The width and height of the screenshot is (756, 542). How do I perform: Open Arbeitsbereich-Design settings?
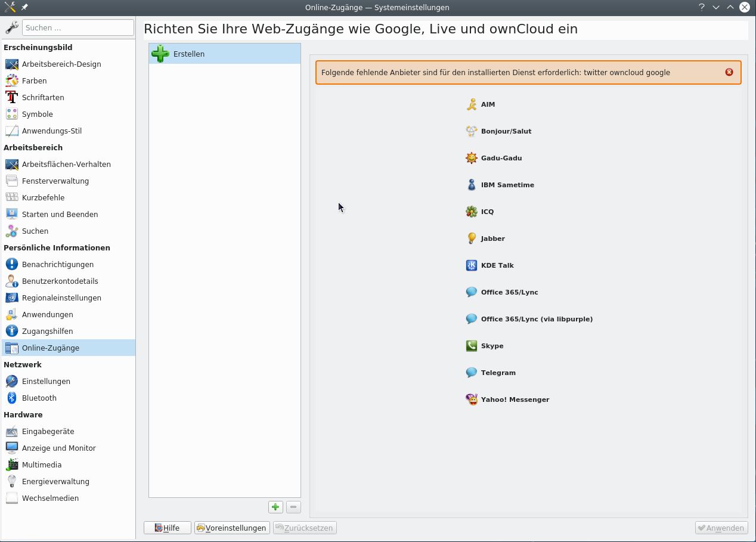tap(69, 64)
